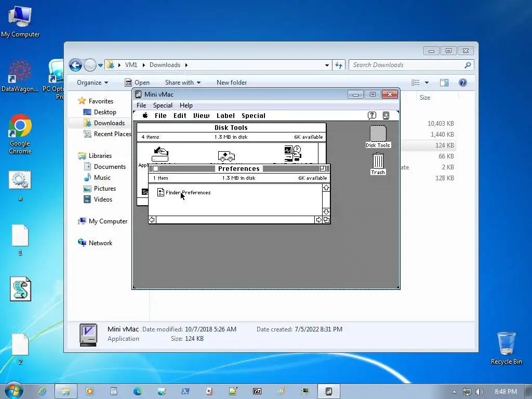532x399 pixels.
Task: Click the Preferences scroll left arrow
Action: pos(152,220)
